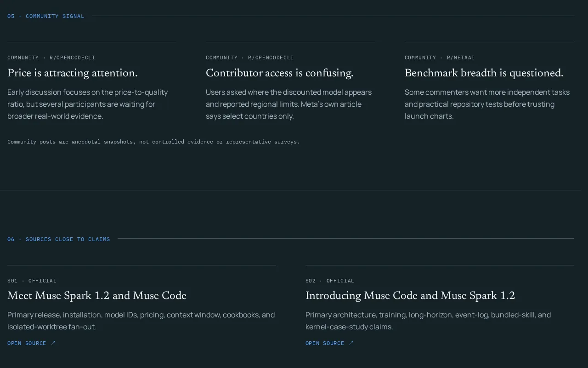Viewport: 588px width, 368px height.
Task: Click arrow icon beside S01 Open Source
Action: click(x=53, y=343)
